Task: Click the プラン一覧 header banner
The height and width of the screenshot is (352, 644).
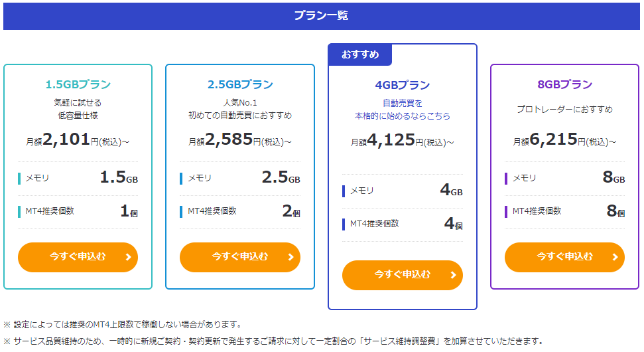Action: pos(322,16)
